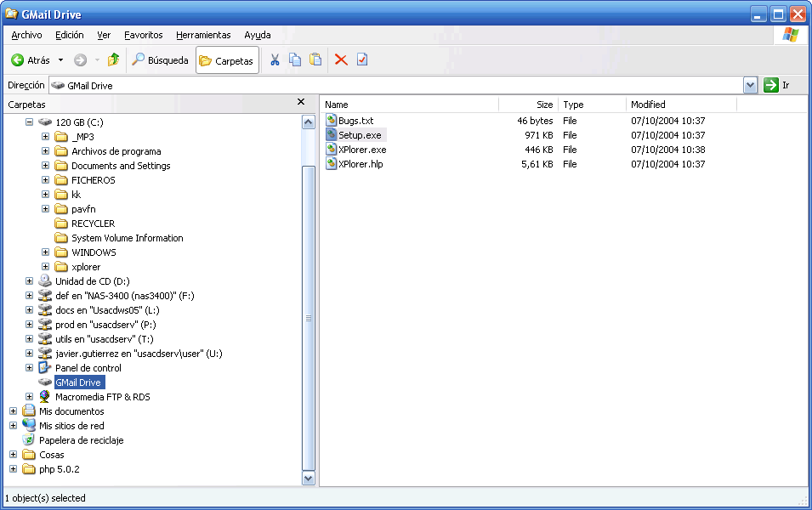Open the Ver menu
The image size is (812, 510).
click(x=104, y=35)
